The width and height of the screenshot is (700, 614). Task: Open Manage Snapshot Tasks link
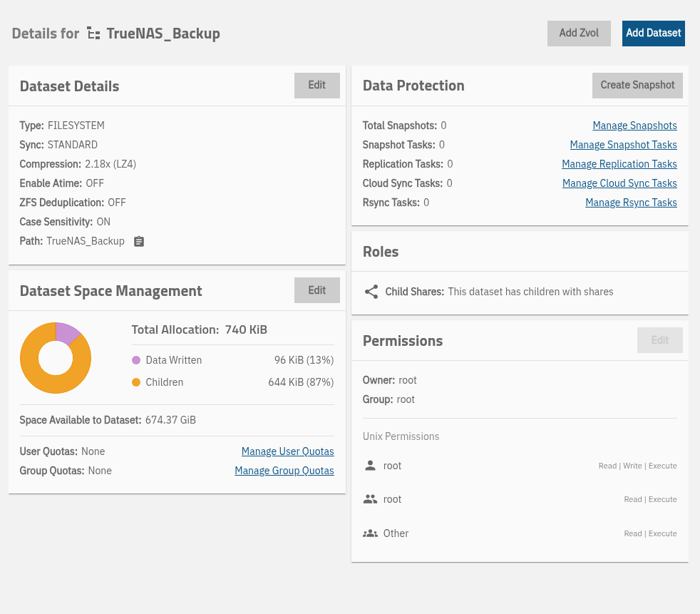pos(623,145)
